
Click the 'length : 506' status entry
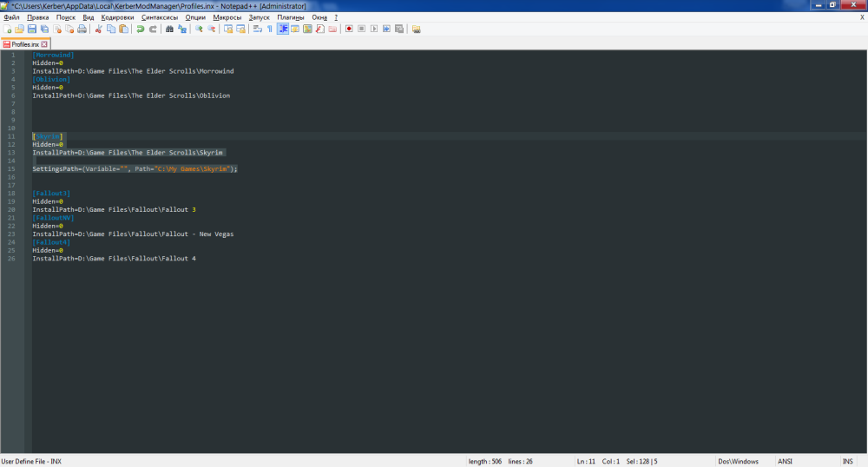point(485,461)
